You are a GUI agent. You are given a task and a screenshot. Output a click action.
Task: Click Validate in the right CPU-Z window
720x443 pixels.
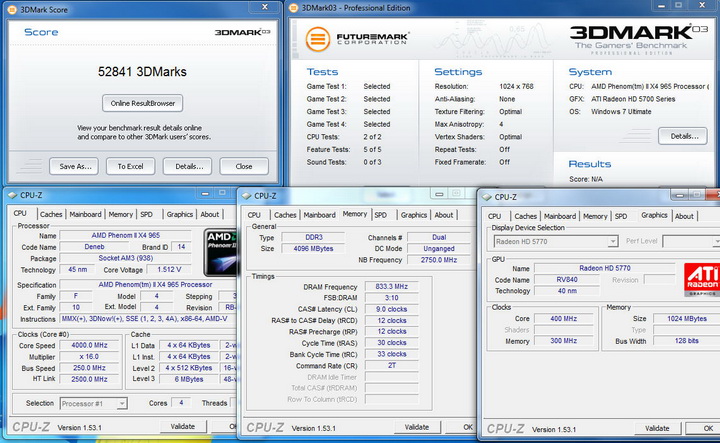(x=657, y=428)
